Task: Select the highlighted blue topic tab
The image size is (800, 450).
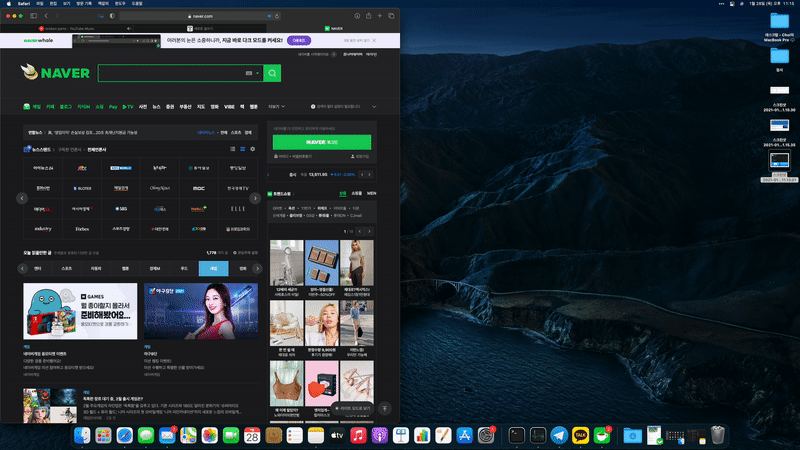Action: pos(213,268)
